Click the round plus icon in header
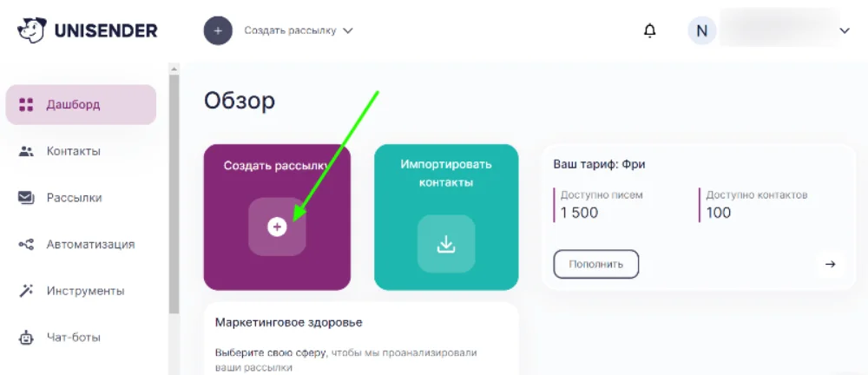The width and height of the screenshot is (868, 375). tap(218, 30)
